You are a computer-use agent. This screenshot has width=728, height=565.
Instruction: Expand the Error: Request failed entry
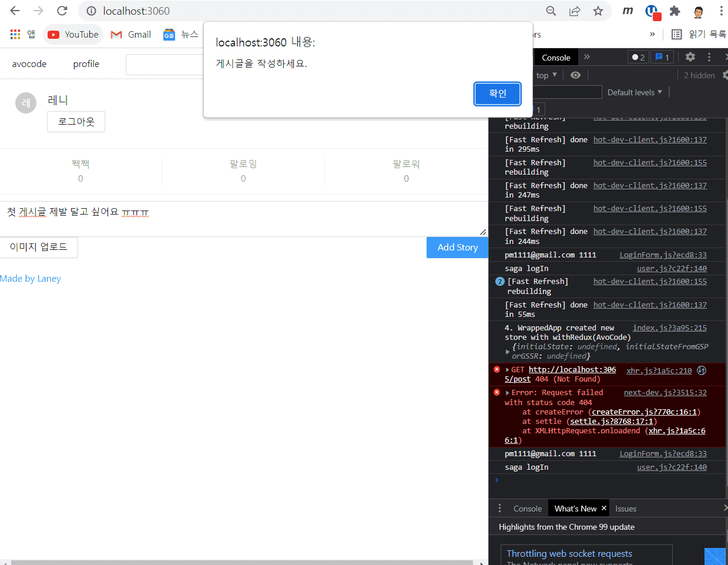tap(508, 393)
